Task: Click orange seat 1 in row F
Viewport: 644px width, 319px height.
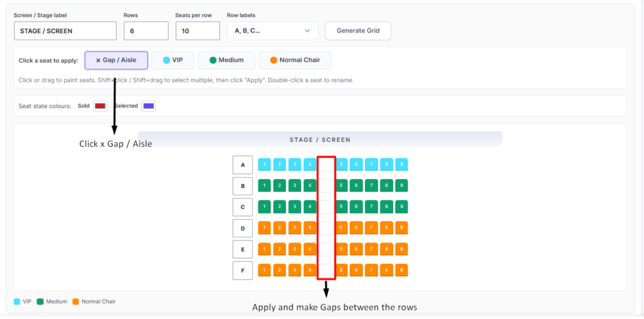Action: 265,270
